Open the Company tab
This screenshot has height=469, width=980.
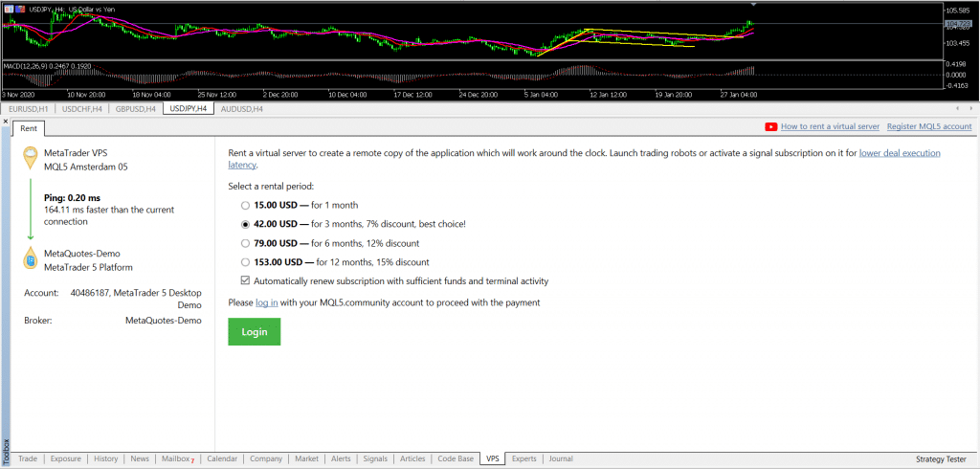tap(266, 459)
